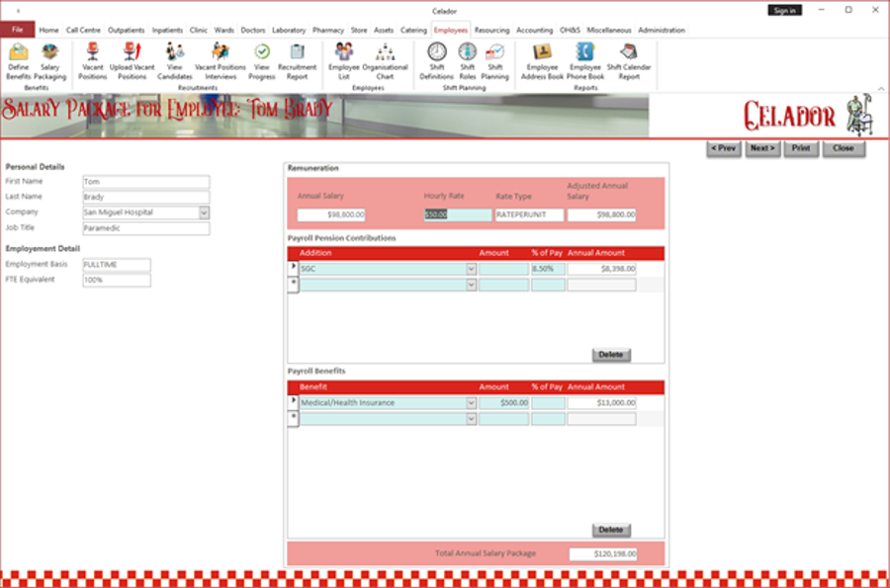Viewport: 890px width, 588px height.
Task: Open the Recruitment Report
Action: point(297,60)
